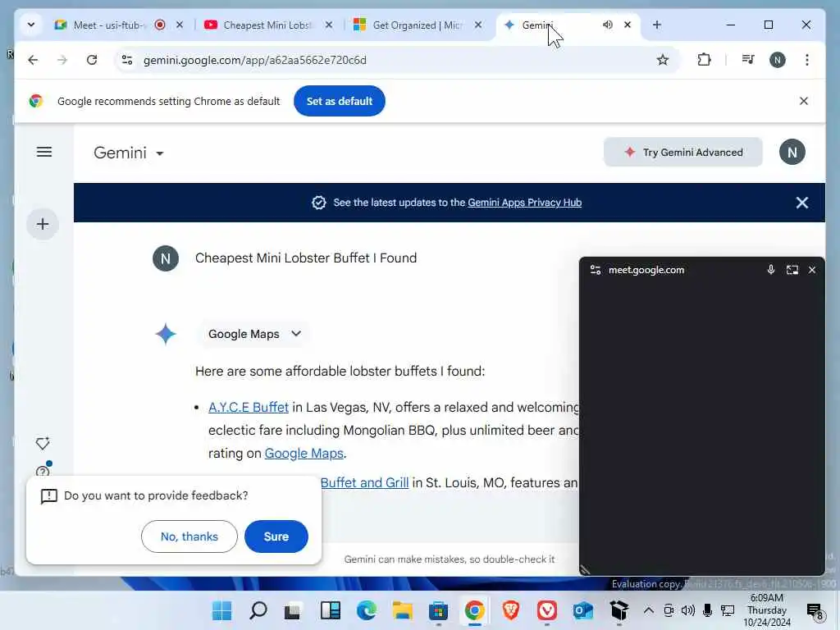840x630 pixels.
Task: Open the A.Y.C.E Buffet link
Action: click(248, 407)
